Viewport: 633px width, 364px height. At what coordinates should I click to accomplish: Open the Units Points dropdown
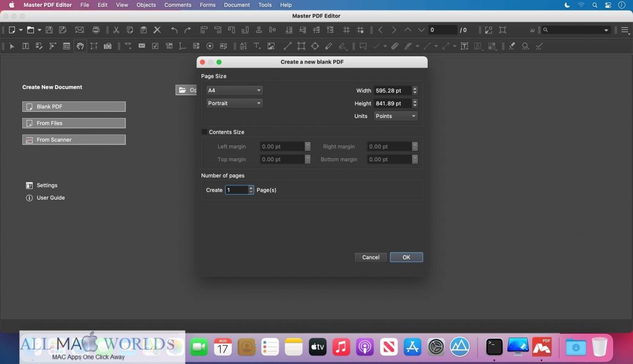[x=396, y=116]
